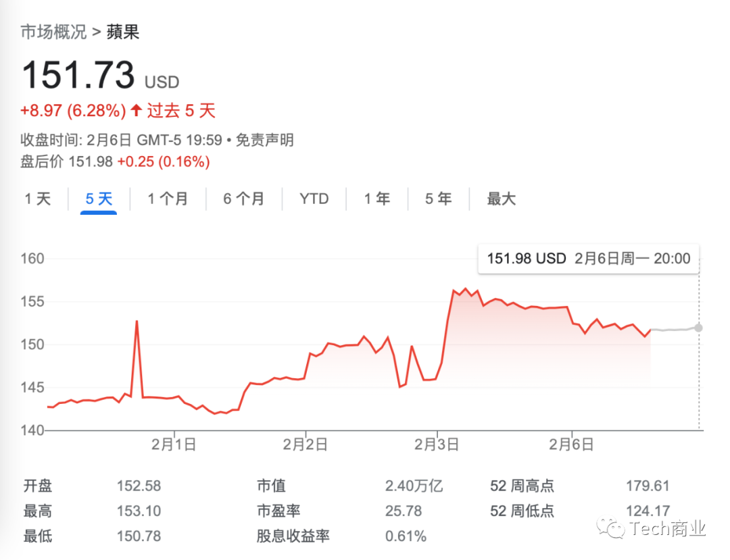Click the 收盘时间 closing time text

coord(121,140)
